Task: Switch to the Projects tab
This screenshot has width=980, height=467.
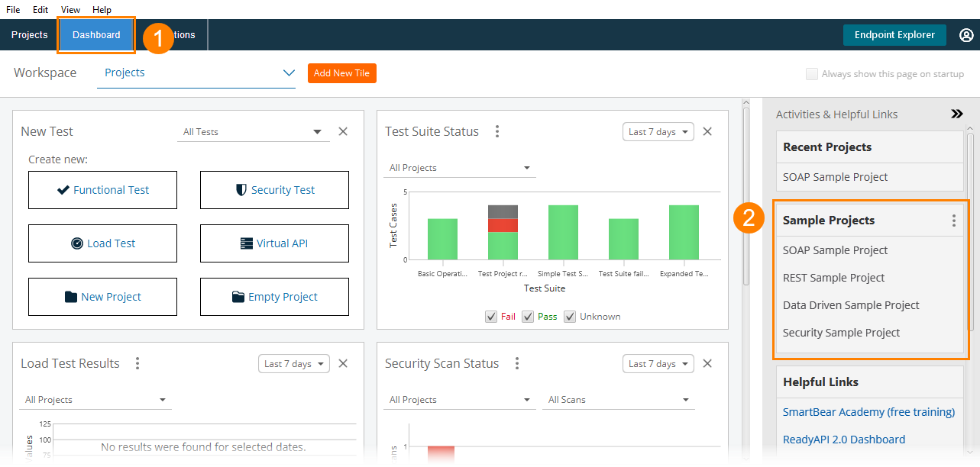Action: point(29,35)
